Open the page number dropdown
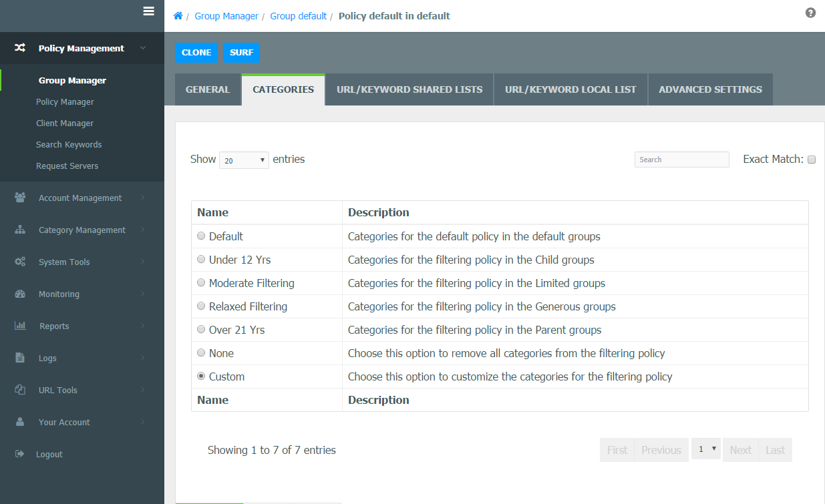This screenshot has width=825, height=504. click(705, 449)
